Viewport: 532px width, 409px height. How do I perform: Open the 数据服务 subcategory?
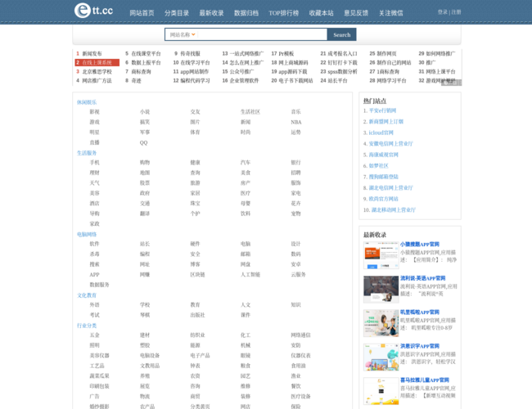[99, 285]
